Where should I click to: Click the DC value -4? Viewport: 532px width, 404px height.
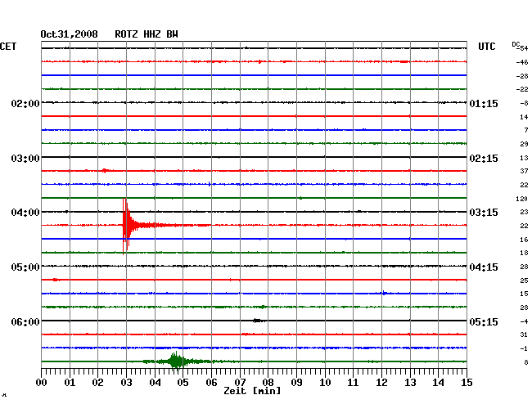524,321
